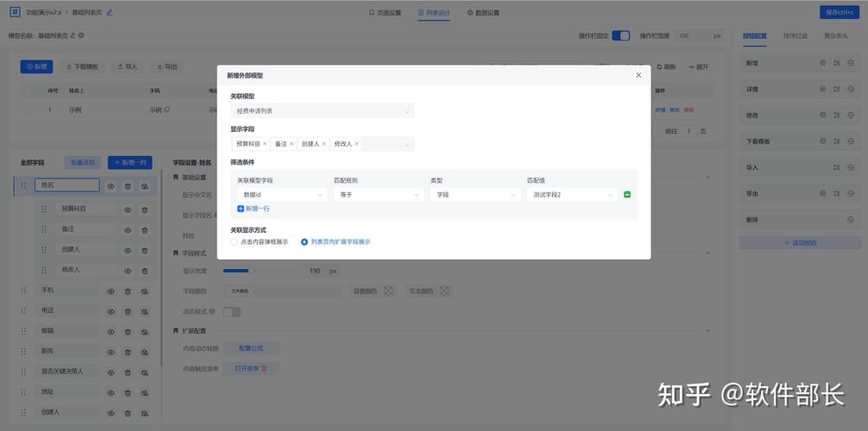This screenshot has width=868, height=431.
Task: Edit the 基础列表页 breadcrumb title pencil icon
Action: click(x=109, y=12)
